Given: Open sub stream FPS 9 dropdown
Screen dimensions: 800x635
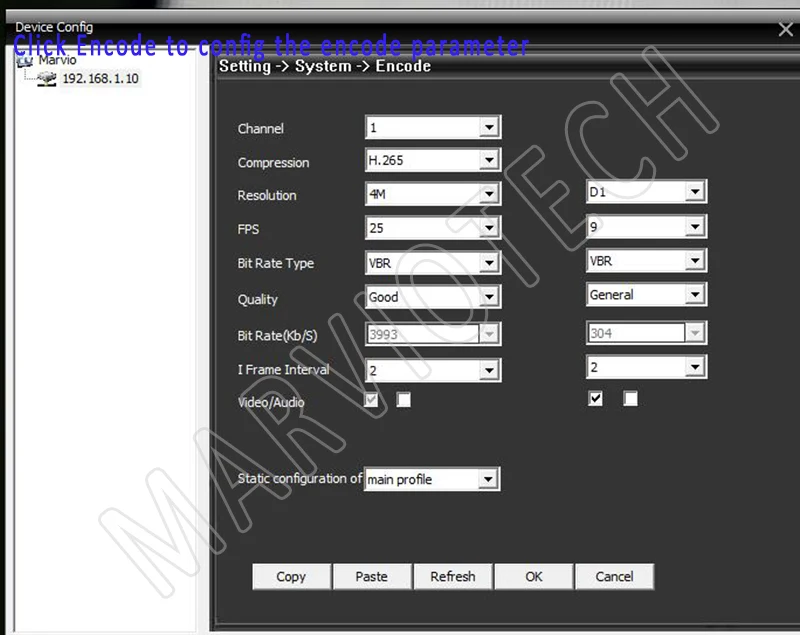Looking at the screenshot, I should [x=646, y=226].
